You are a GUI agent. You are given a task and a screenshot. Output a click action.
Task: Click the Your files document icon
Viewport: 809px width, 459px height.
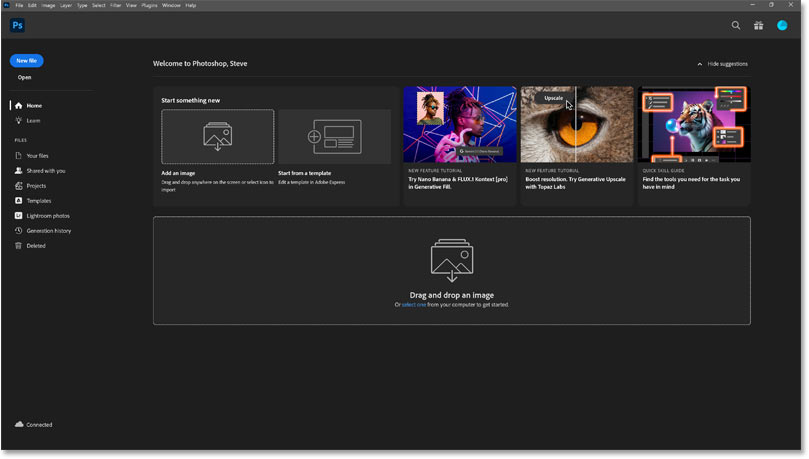click(19, 156)
